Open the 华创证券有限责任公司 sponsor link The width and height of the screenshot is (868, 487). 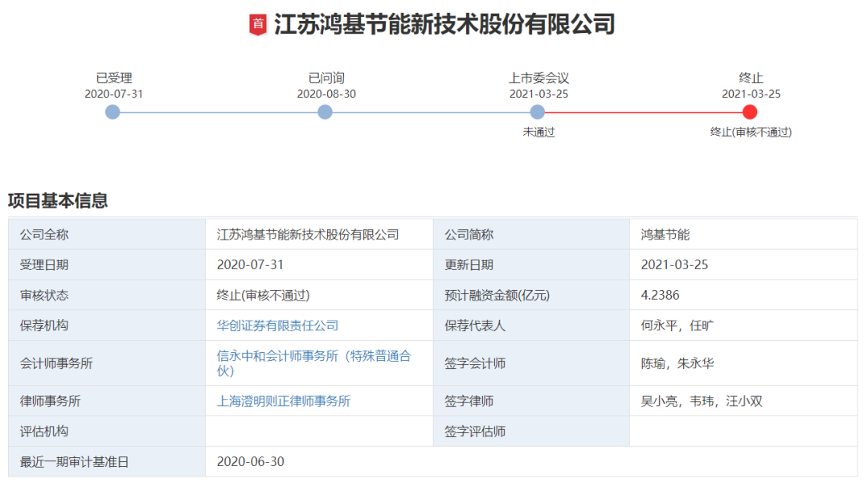click(x=279, y=325)
